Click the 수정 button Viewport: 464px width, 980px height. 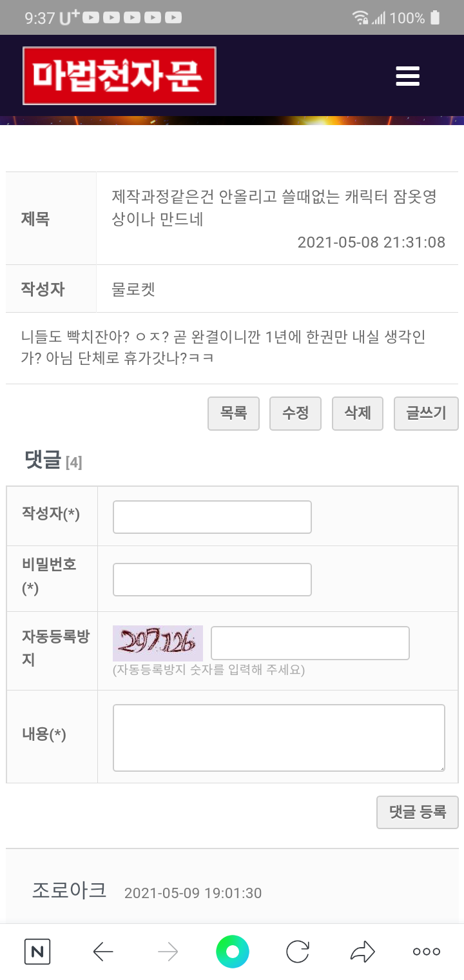pos(296,413)
